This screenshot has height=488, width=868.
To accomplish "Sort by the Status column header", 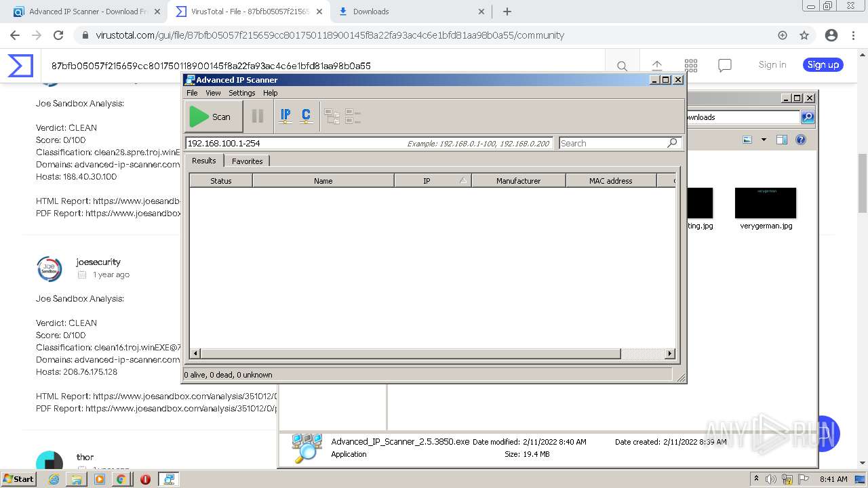I will [x=221, y=181].
